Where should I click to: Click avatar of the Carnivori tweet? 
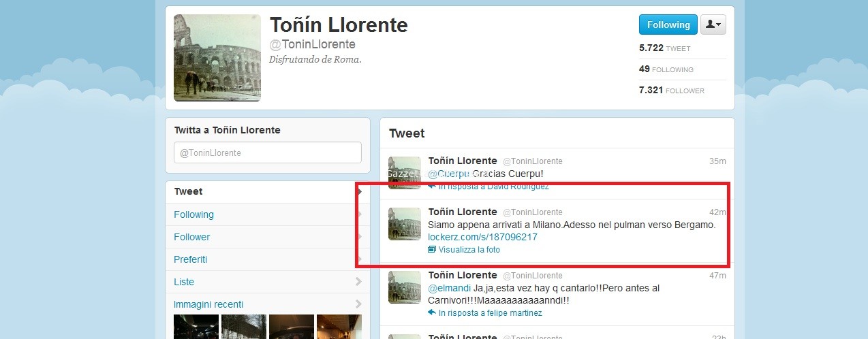[x=405, y=287]
